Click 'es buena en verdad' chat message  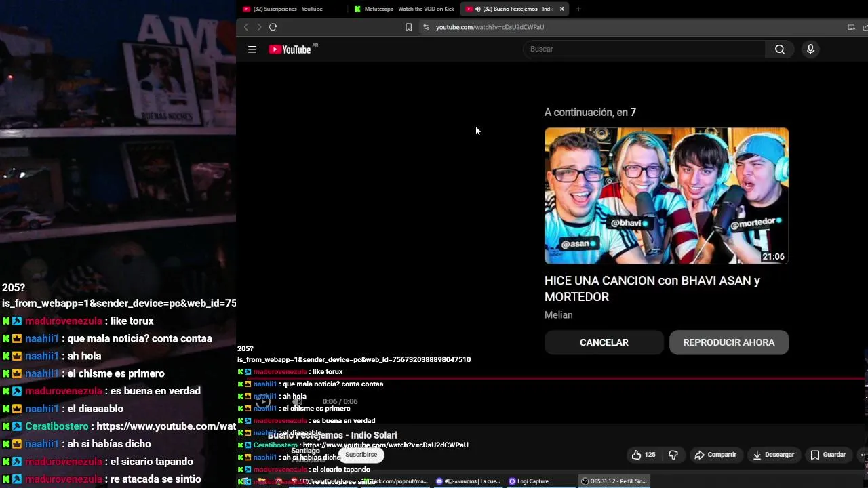(x=155, y=391)
